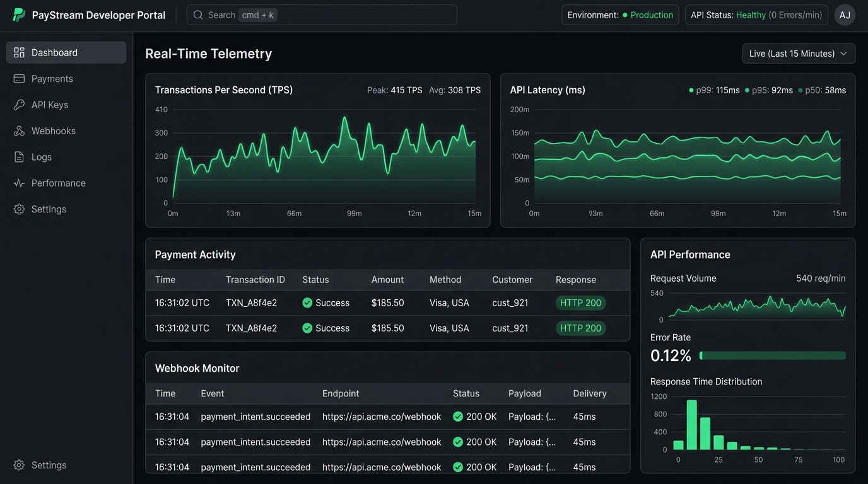Open Payments via its card icon
The image size is (868, 484).
pos(19,79)
